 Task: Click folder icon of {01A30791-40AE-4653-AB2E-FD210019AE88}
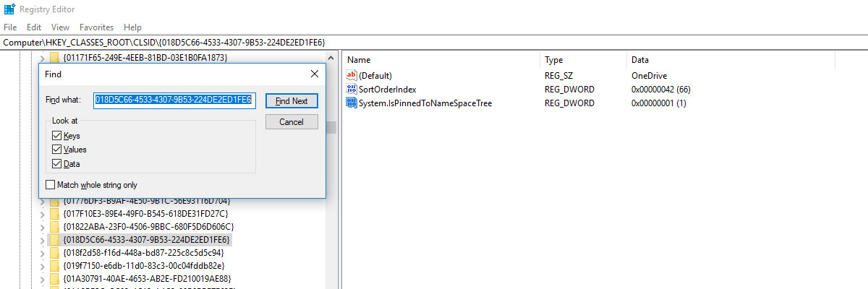(x=55, y=279)
